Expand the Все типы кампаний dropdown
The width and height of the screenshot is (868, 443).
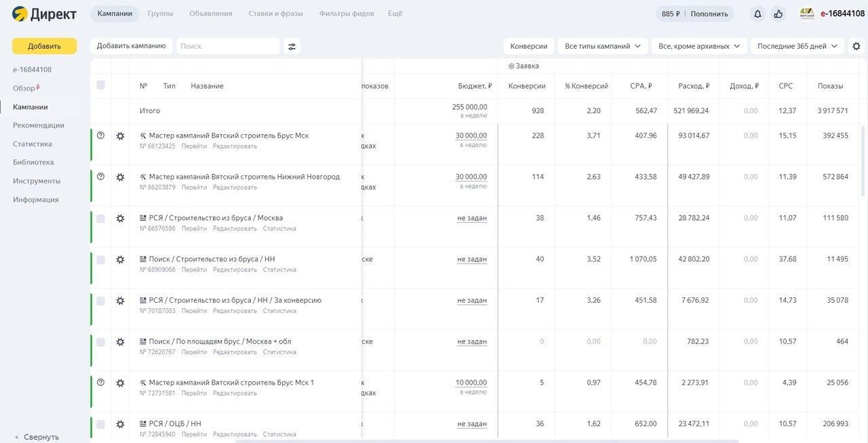point(602,46)
